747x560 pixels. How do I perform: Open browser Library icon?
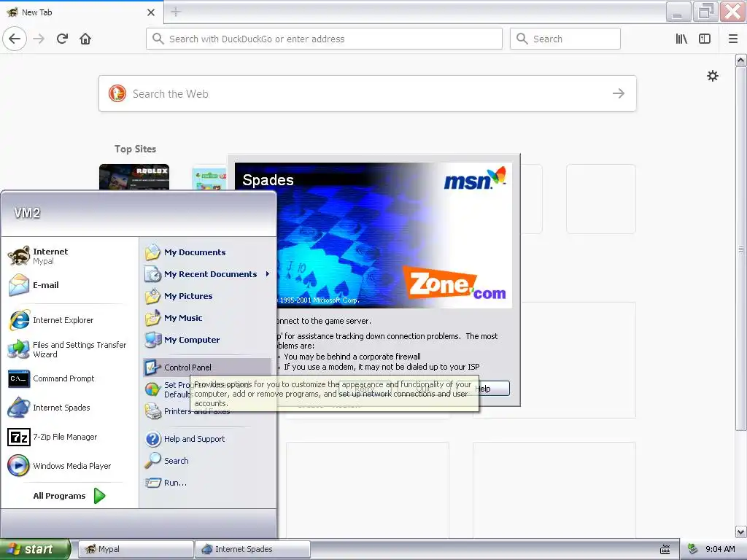tap(681, 39)
